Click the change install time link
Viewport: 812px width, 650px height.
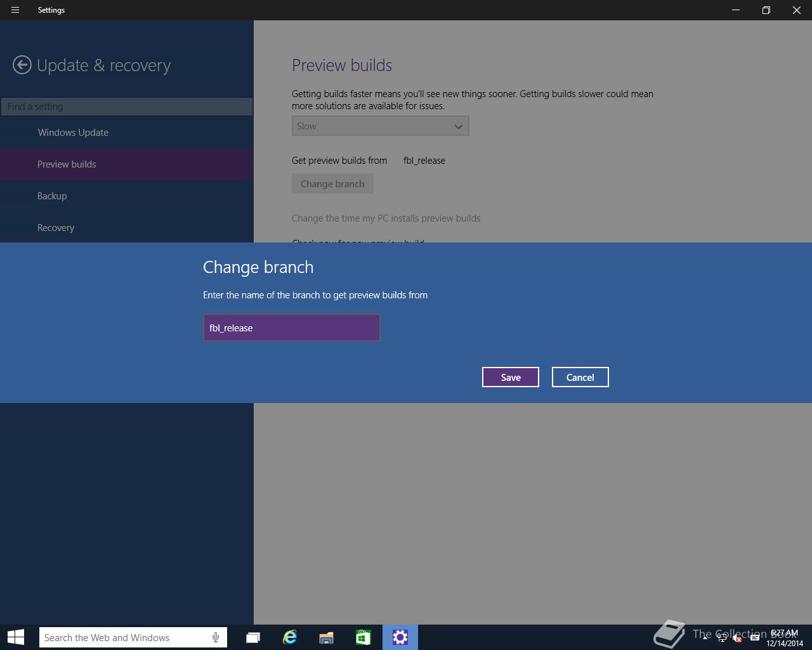[386, 218]
